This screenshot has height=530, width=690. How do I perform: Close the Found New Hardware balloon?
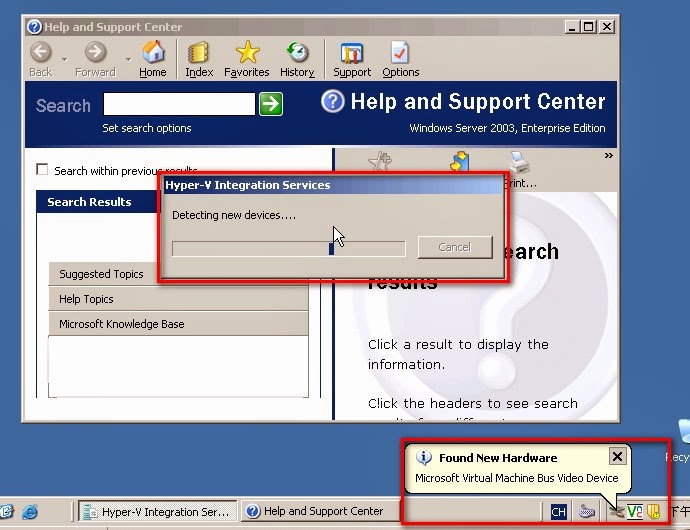point(617,456)
